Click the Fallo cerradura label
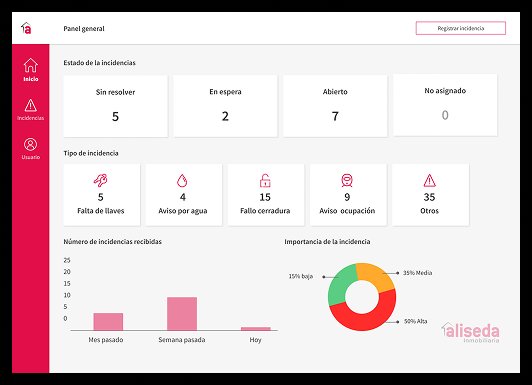 click(265, 211)
